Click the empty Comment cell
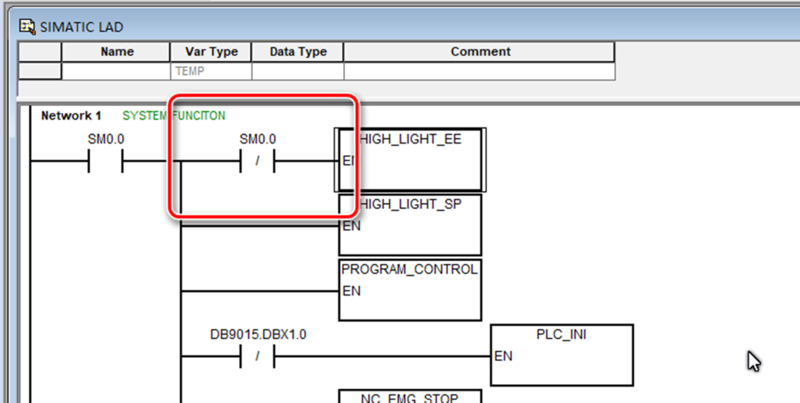 [480, 71]
